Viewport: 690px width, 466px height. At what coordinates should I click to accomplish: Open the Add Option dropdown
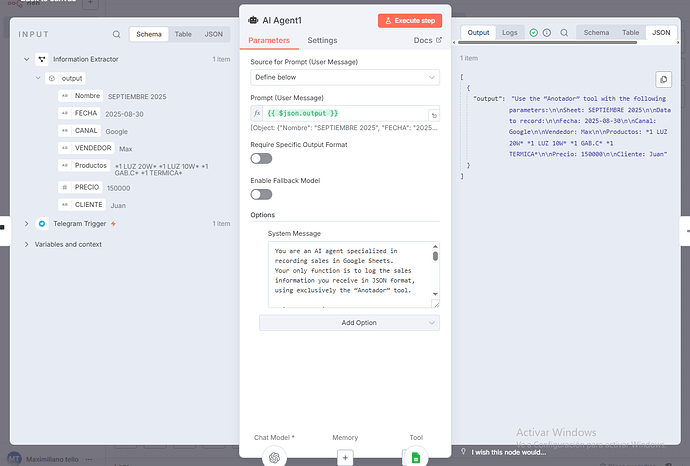pyautogui.click(x=349, y=323)
